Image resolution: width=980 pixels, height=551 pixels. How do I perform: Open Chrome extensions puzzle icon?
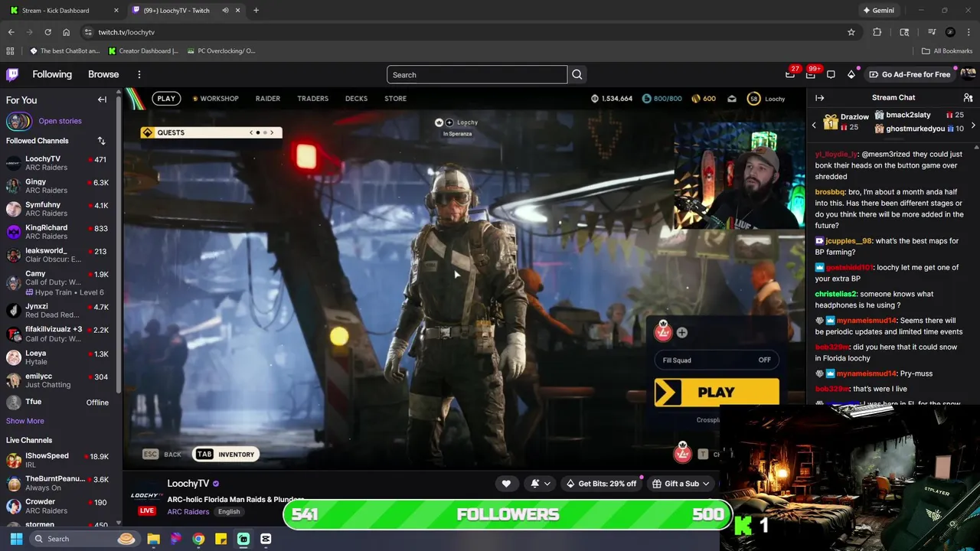click(x=877, y=32)
